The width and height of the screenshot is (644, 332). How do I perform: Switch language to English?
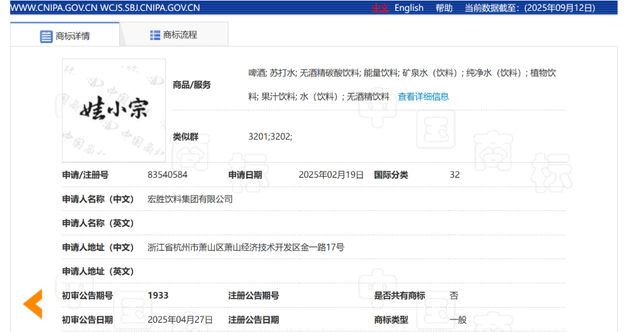pos(408,8)
